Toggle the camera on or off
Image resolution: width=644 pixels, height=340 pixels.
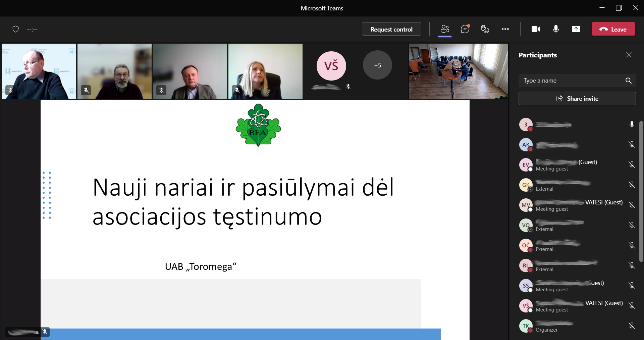(536, 29)
